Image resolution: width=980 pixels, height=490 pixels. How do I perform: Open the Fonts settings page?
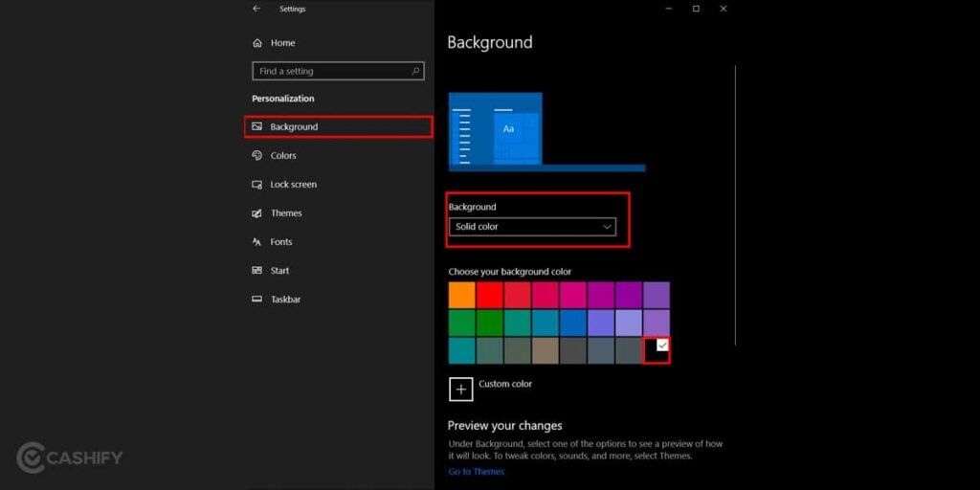point(272,242)
